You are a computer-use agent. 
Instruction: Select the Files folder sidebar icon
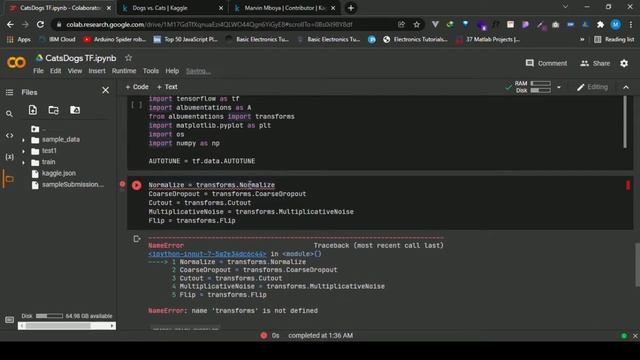pos(9,179)
